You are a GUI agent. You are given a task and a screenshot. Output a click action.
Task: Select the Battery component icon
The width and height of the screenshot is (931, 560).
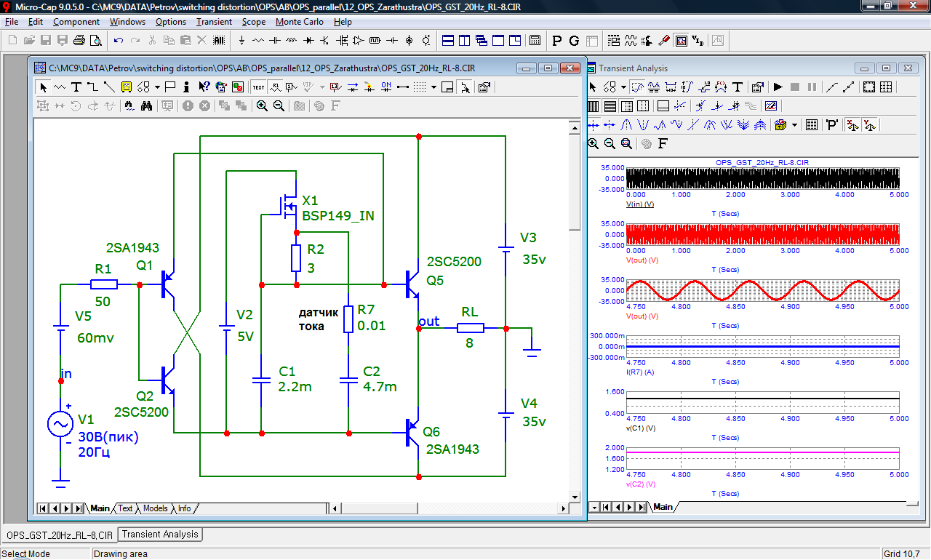pyautogui.click(x=391, y=40)
